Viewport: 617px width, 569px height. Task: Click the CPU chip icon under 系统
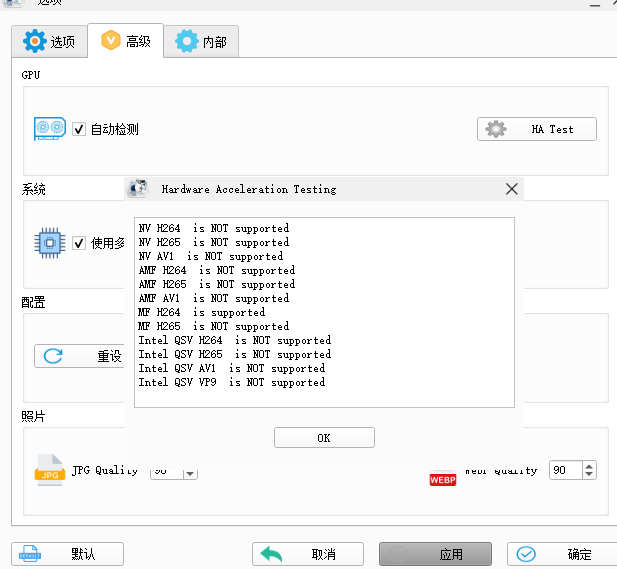[50, 243]
